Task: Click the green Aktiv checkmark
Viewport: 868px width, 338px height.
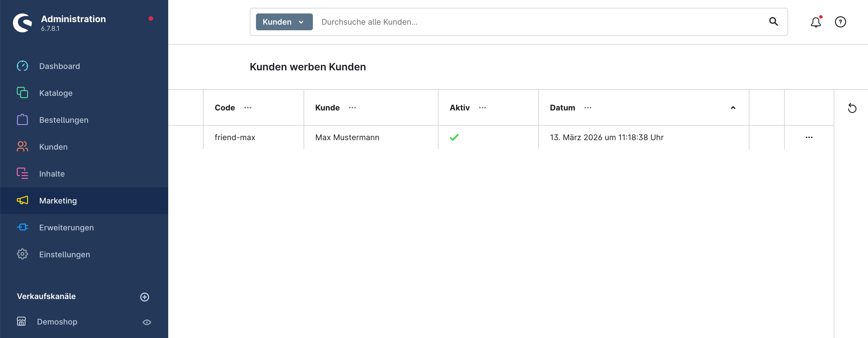Action: [454, 137]
